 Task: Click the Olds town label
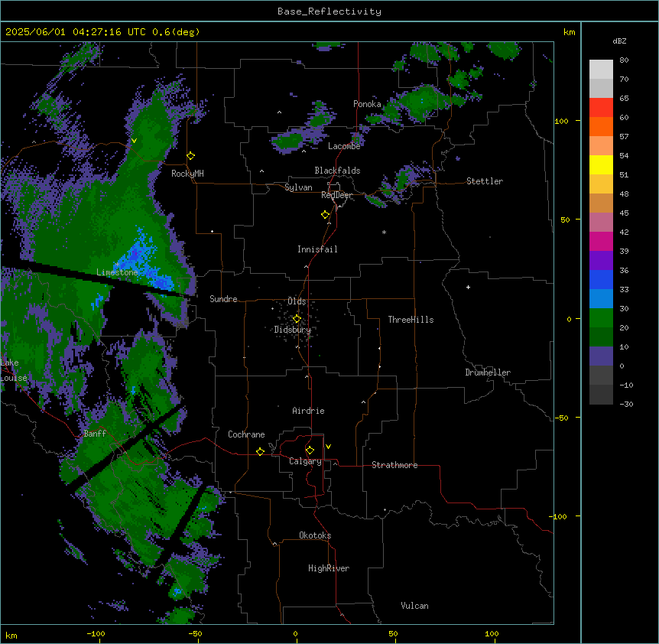tap(297, 301)
